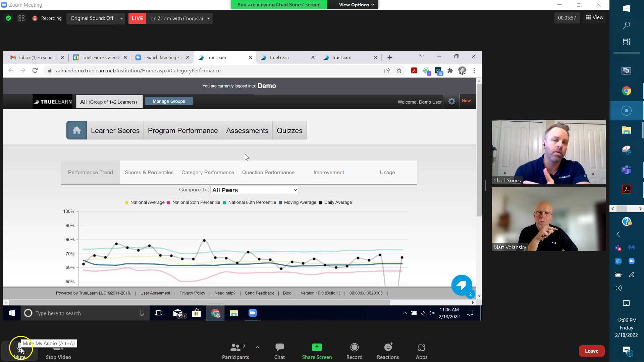This screenshot has height=362, width=644.
Task: Open the Privacy Policy link
Action: pyautogui.click(x=192, y=293)
